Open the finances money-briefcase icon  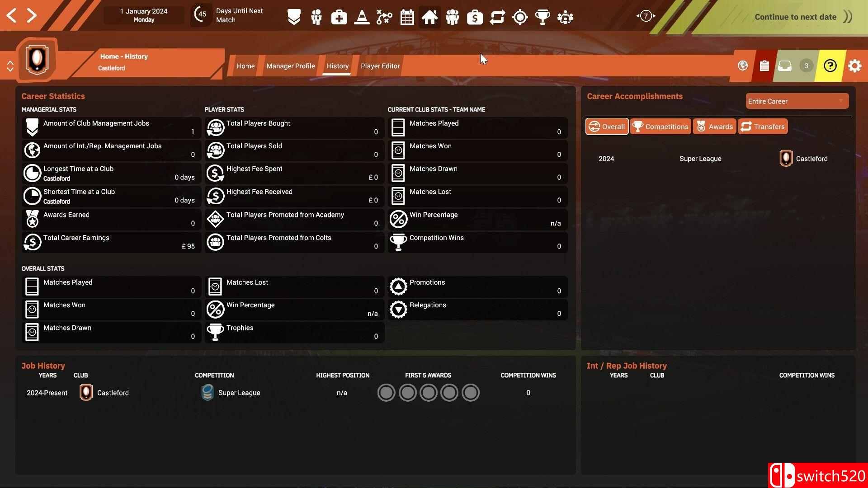point(475,17)
